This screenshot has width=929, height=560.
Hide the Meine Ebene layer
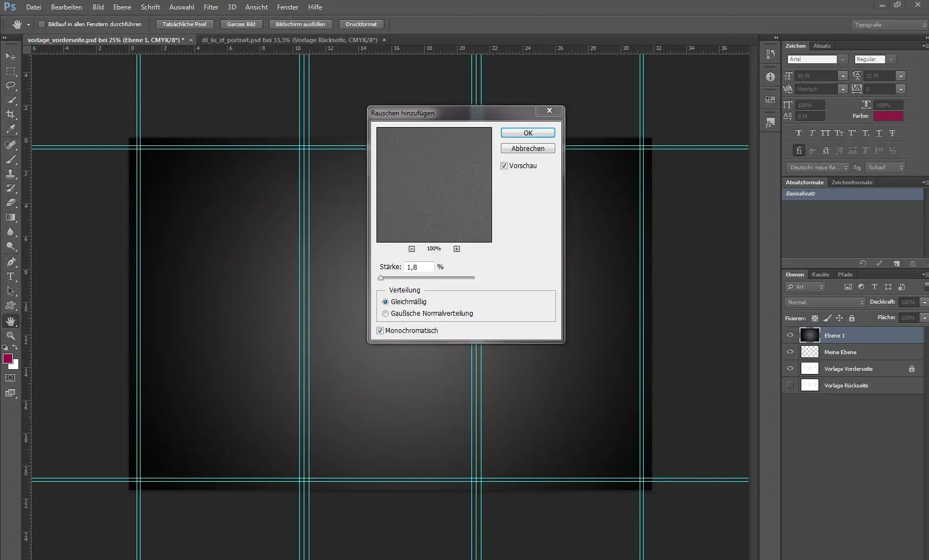coord(790,352)
